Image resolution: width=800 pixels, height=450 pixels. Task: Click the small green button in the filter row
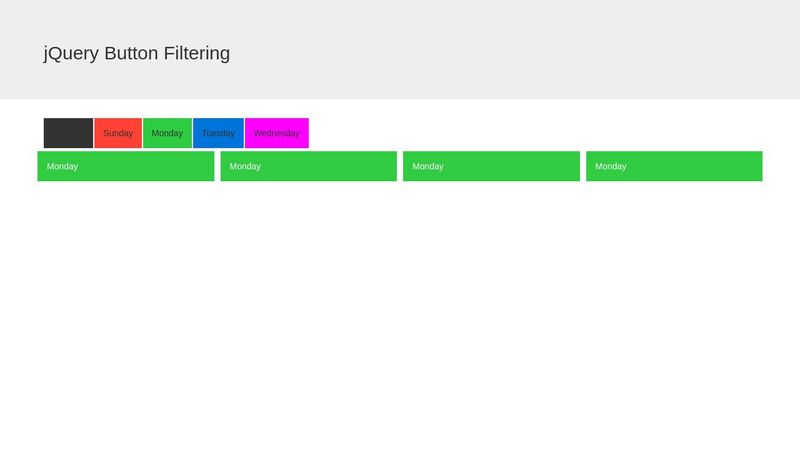[x=167, y=133]
